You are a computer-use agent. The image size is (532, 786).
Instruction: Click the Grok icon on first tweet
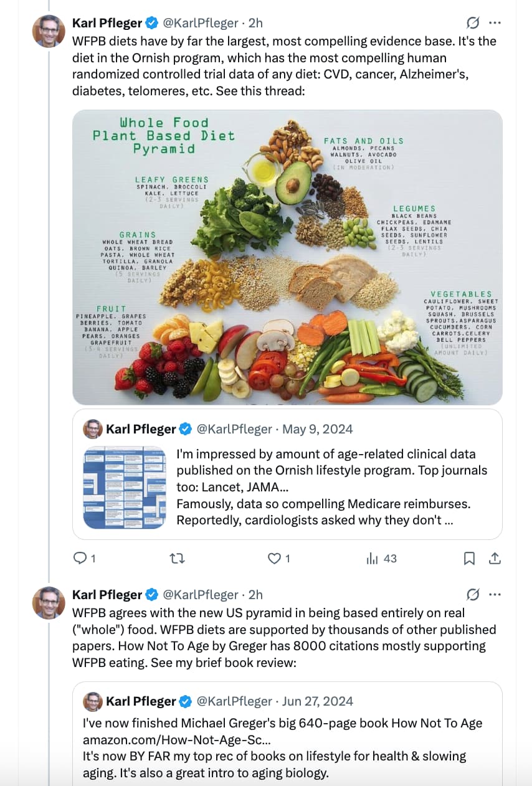click(473, 23)
